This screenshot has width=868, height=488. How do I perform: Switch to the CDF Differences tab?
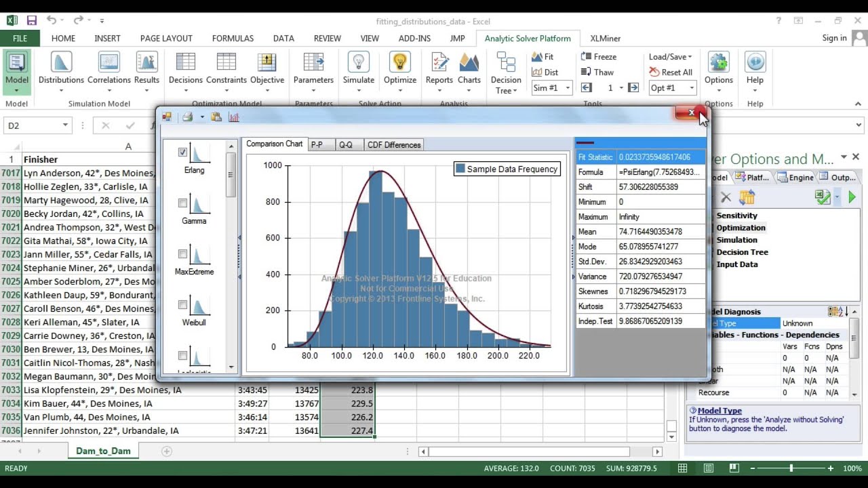point(394,144)
